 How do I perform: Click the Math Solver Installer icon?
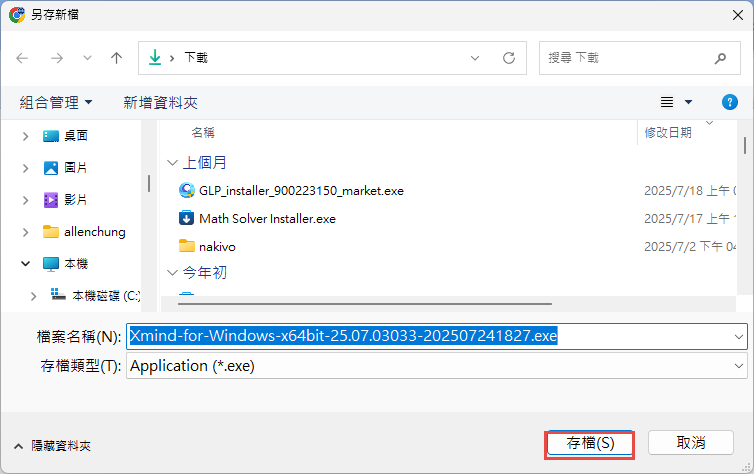coord(187,218)
